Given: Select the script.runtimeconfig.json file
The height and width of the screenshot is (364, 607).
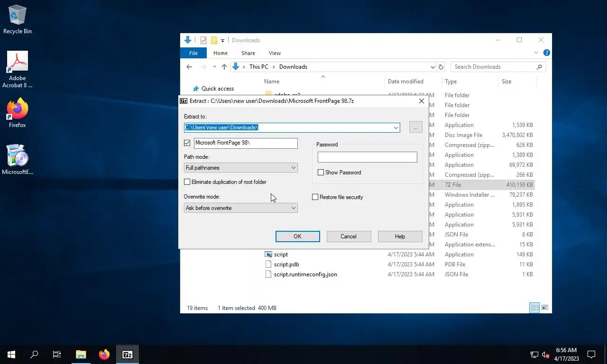Looking at the screenshot, I should [305, 274].
